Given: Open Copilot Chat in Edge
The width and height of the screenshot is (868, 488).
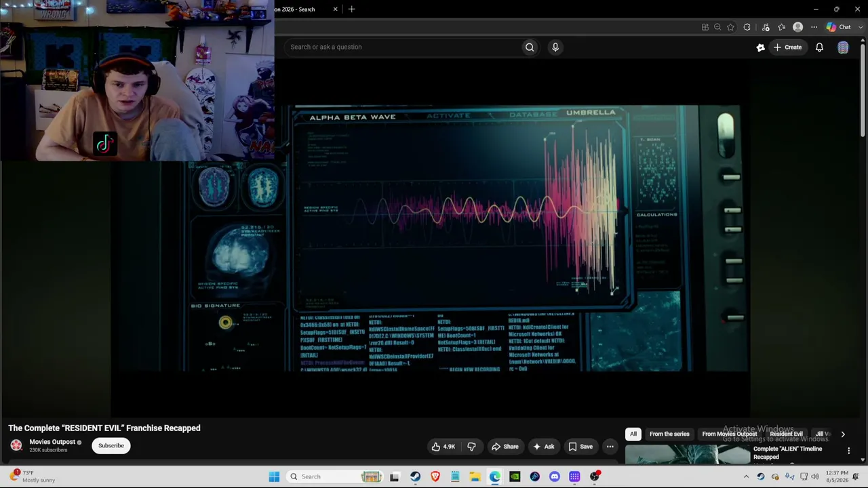Looking at the screenshot, I should (x=840, y=27).
